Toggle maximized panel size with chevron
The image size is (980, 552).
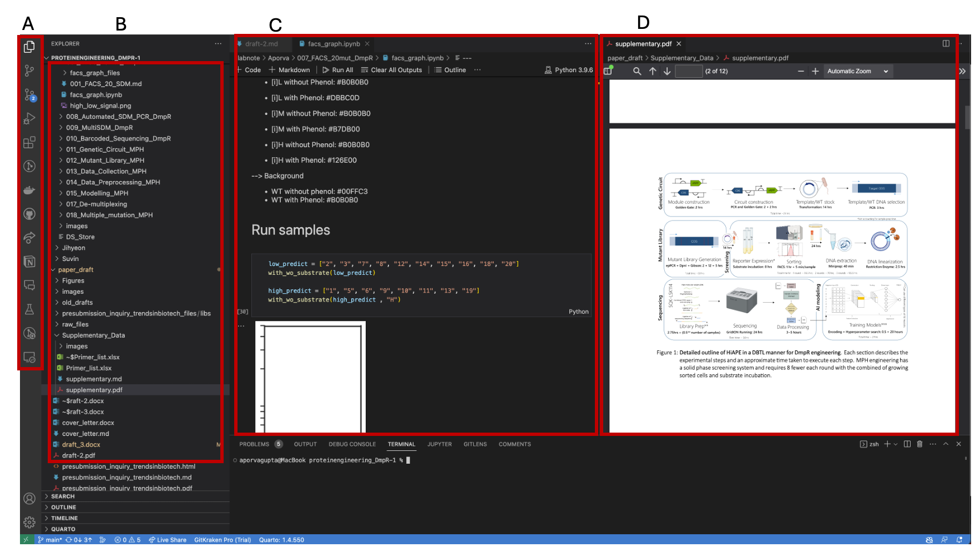[x=946, y=444]
